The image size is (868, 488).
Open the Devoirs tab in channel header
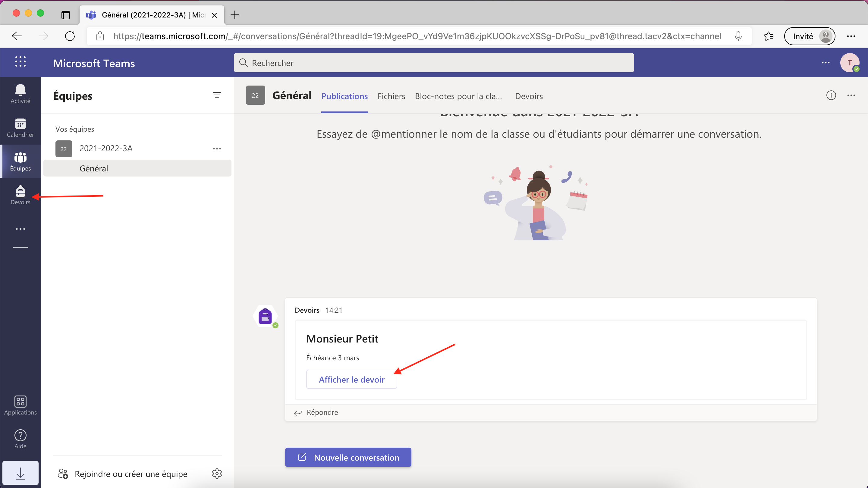click(x=529, y=96)
